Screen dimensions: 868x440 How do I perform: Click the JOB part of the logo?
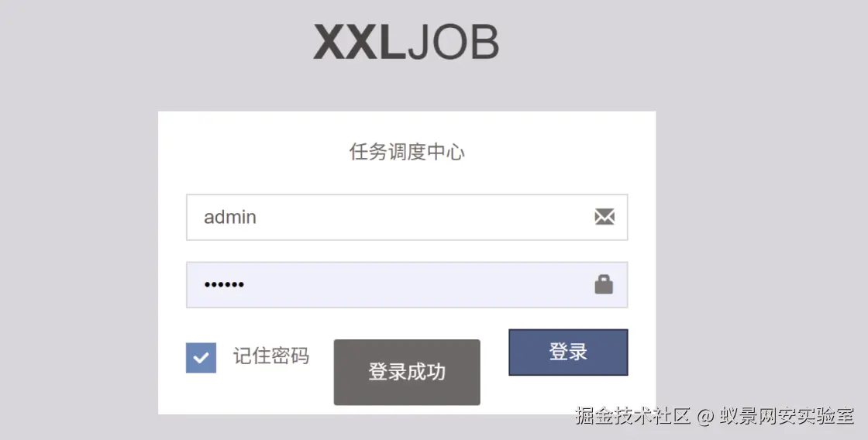[453, 42]
